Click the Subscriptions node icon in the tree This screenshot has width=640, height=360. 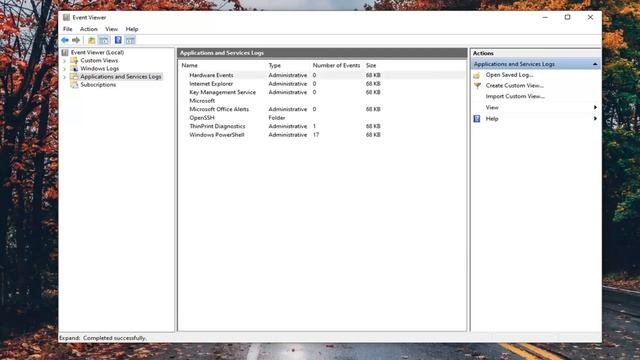click(74, 84)
